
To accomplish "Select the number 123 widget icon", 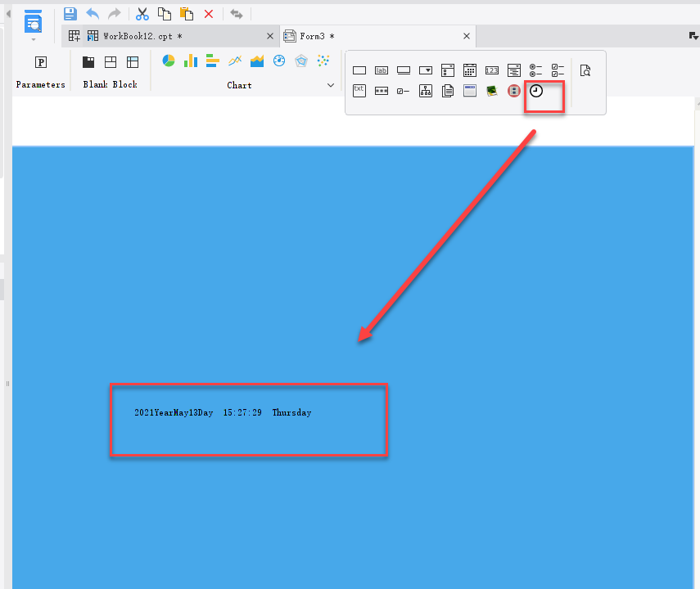I will click(492, 70).
